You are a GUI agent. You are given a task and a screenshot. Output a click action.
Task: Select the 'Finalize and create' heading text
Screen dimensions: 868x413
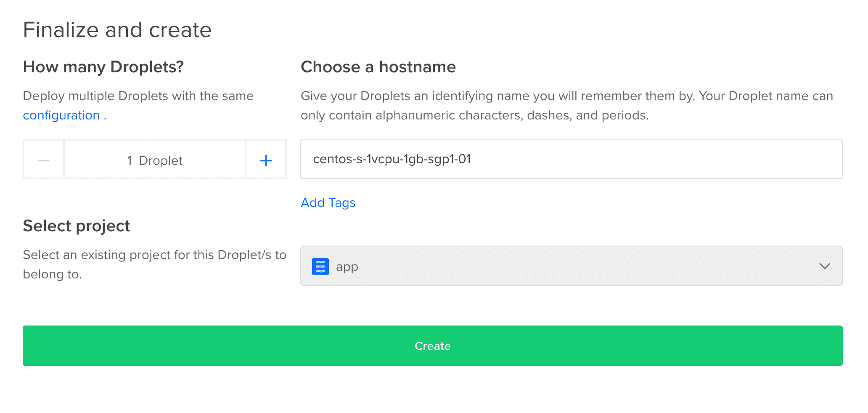coord(117,30)
